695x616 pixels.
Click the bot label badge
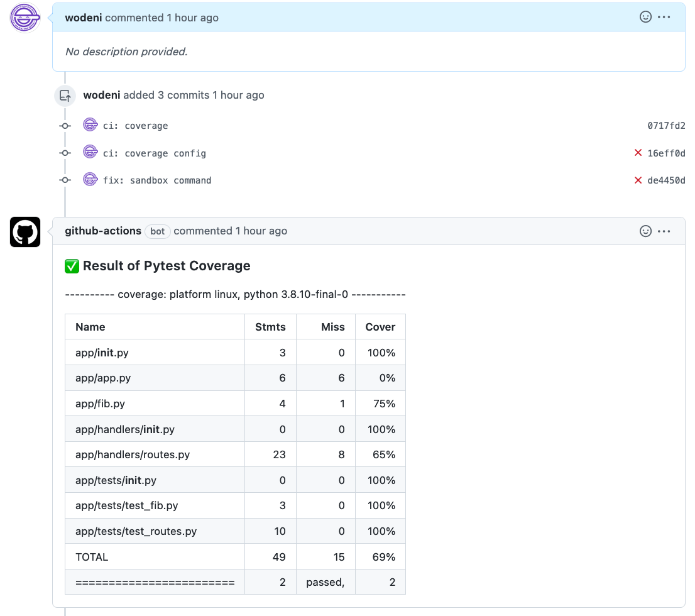[158, 231]
